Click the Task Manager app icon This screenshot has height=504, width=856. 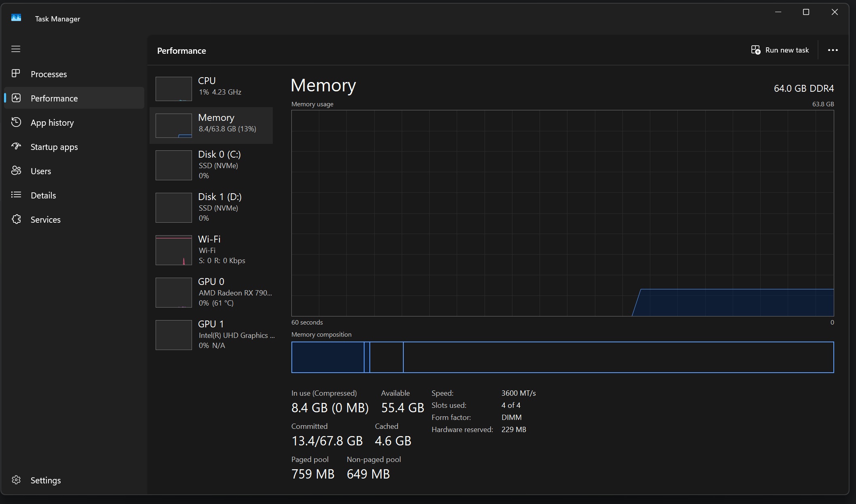16,18
